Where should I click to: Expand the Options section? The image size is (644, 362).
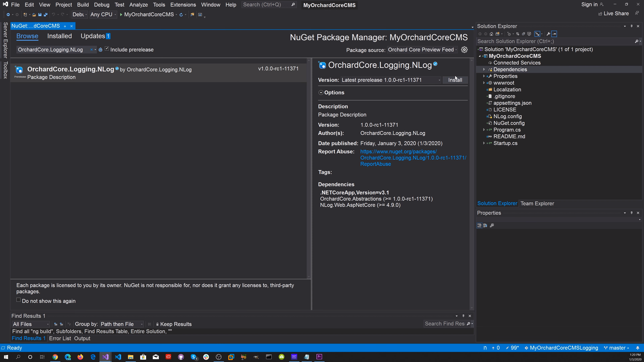click(x=321, y=93)
